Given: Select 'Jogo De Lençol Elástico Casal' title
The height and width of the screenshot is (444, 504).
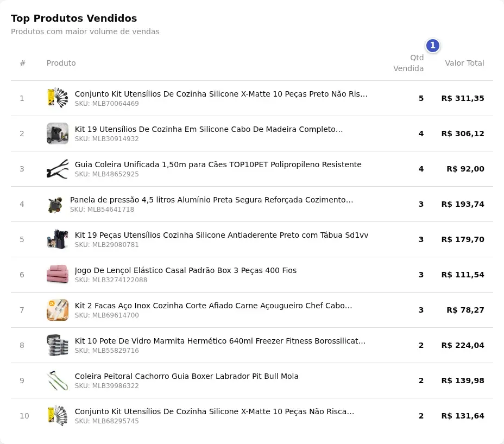Looking at the screenshot, I should [186, 270].
